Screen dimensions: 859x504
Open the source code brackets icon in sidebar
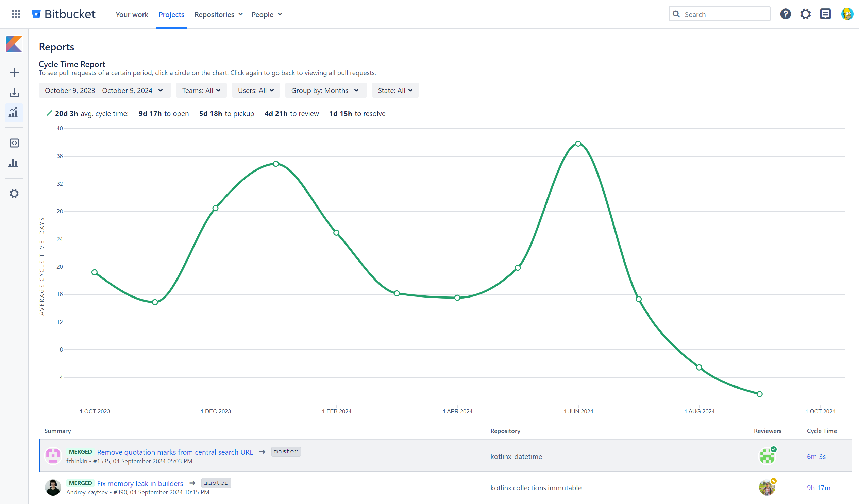coord(14,143)
